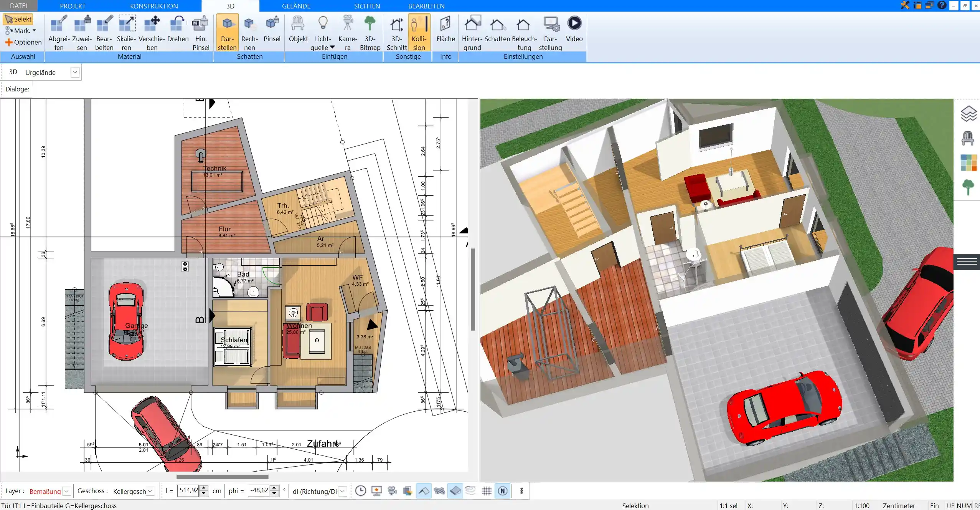Viewport: 980px width, 510px height.
Task: Open the Urgelände view dropdown
Action: (75, 72)
